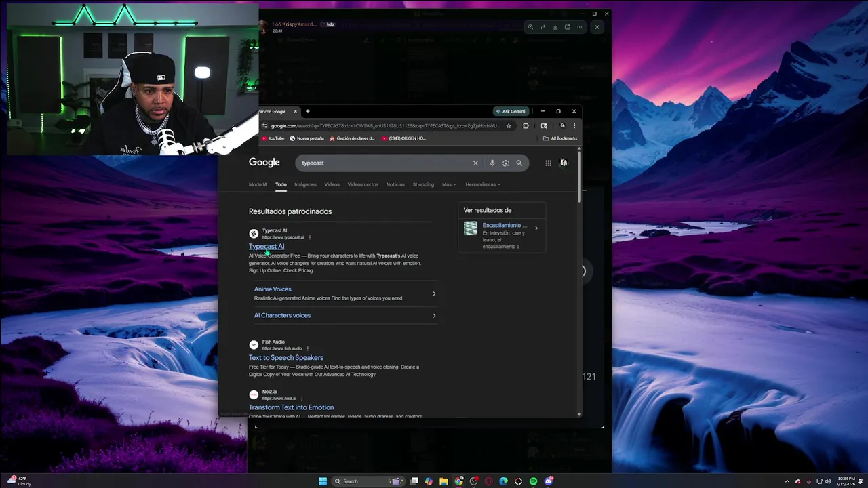This screenshot has height=488, width=868.
Task: Open options dots beside fish.audio URL
Action: click(x=307, y=348)
